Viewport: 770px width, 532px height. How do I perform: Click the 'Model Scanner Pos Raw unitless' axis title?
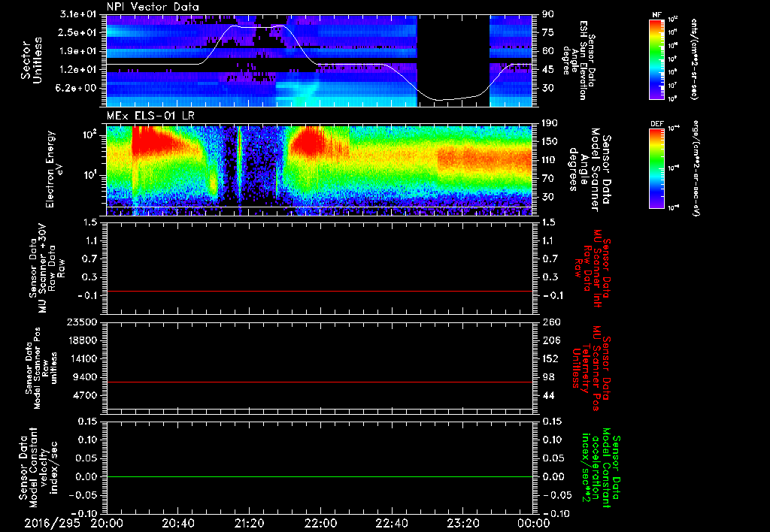pyautogui.click(x=41, y=368)
